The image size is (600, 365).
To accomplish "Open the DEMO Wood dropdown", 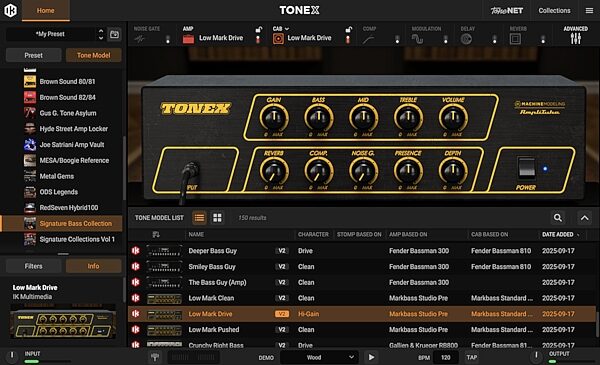I will point(319,357).
